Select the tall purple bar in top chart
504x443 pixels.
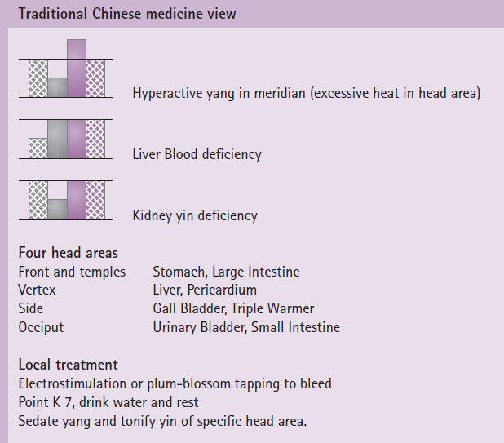coord(77,69)
